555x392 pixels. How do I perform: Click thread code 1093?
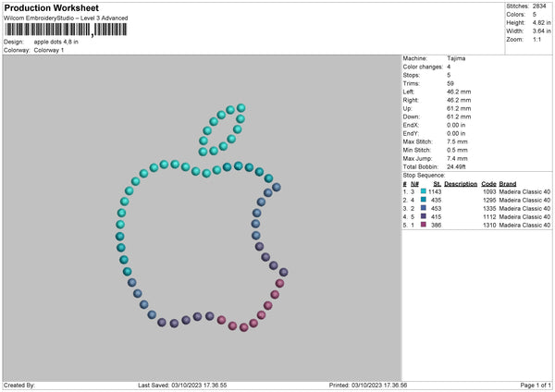489,191
